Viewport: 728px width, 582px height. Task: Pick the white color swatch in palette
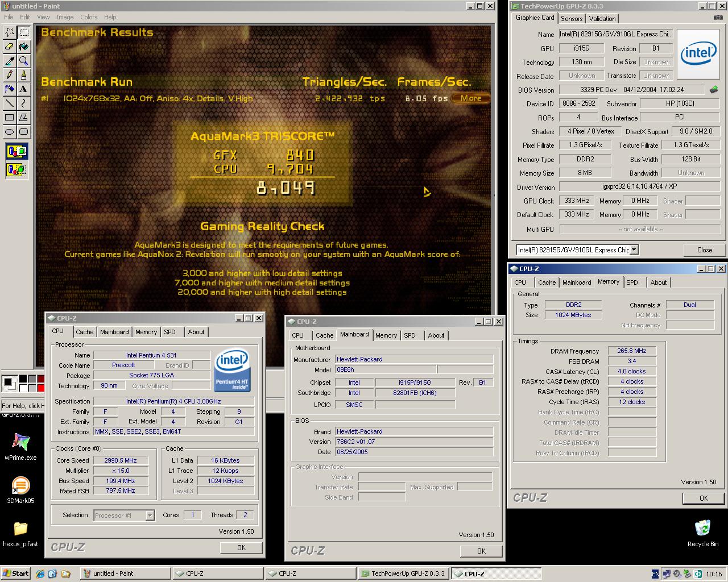[23, 388]
